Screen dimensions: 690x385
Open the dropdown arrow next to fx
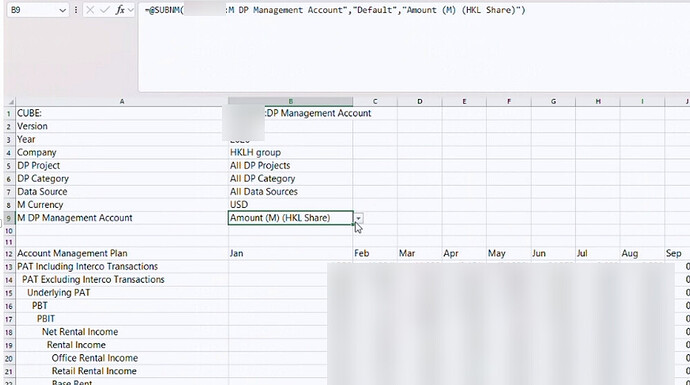pos(130,10)
